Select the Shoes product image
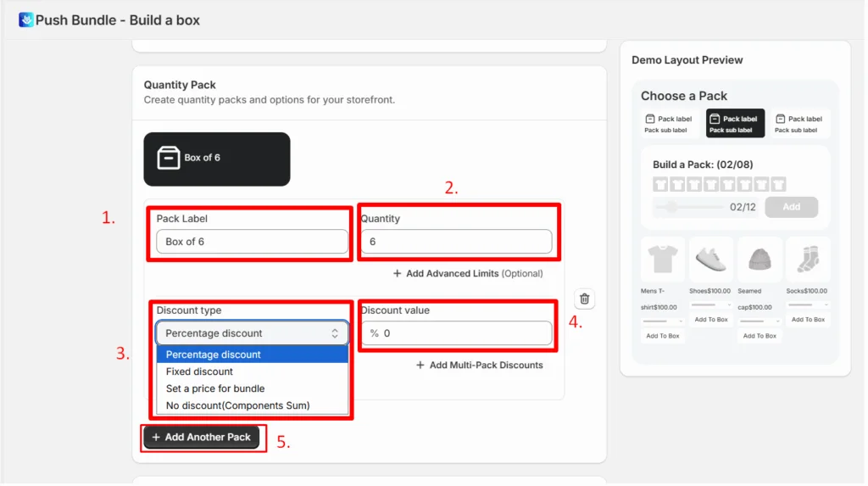Image resolution: width=868 pixels, height=486 pixels. click(x=711, y=260)
